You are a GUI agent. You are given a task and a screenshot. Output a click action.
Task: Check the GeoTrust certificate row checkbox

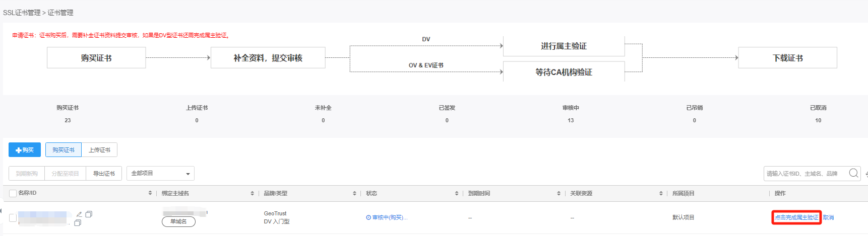pos(13,218)
